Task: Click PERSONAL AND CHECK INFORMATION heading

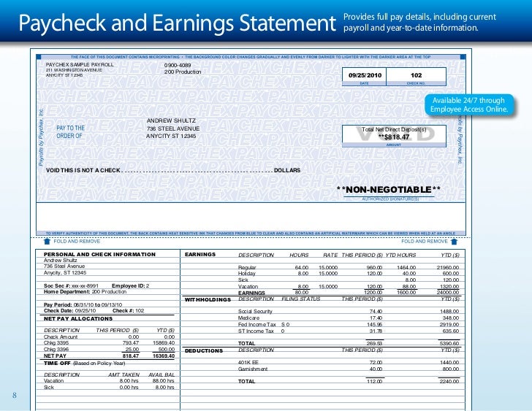Action: [99, 254]
